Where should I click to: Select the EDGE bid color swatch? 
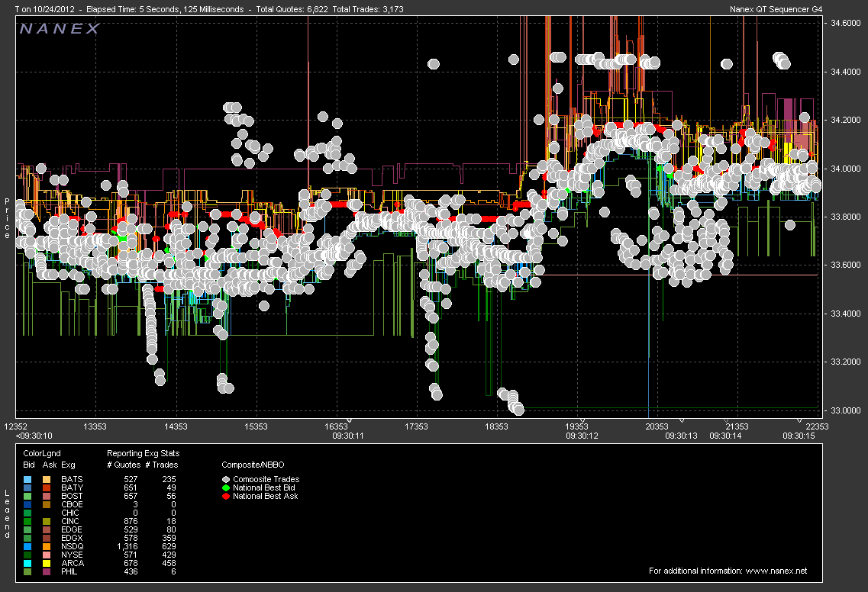click(x=27, y=530)
